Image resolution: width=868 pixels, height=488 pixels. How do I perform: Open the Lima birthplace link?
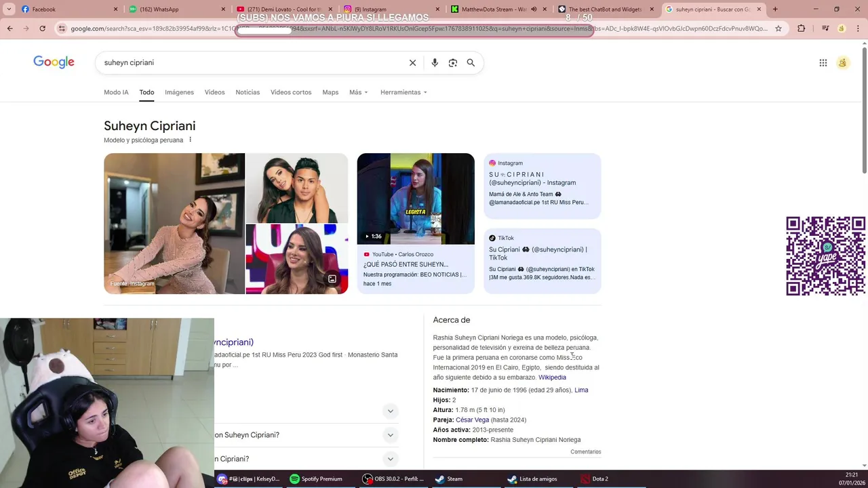coord(581,390)
